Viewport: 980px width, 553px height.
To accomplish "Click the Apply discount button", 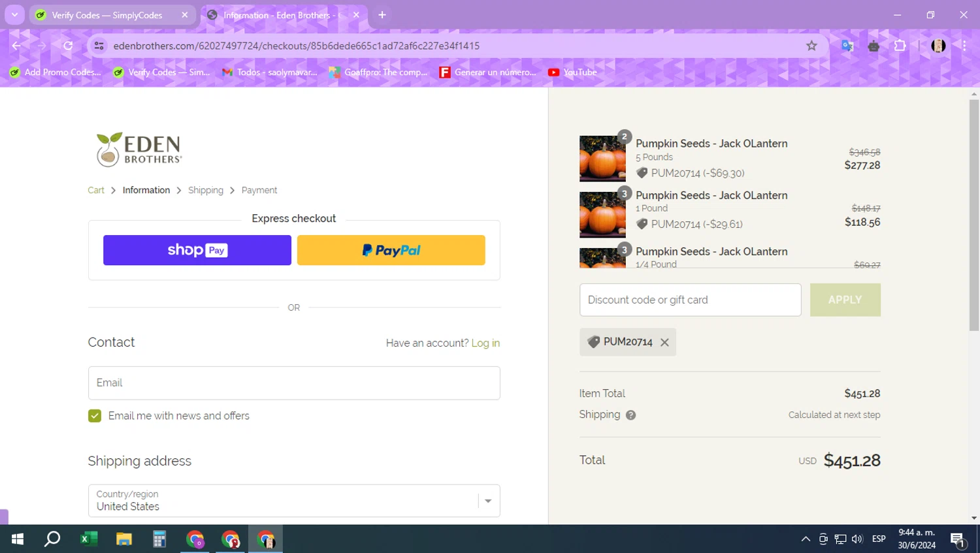I will (x=845, y=300).
